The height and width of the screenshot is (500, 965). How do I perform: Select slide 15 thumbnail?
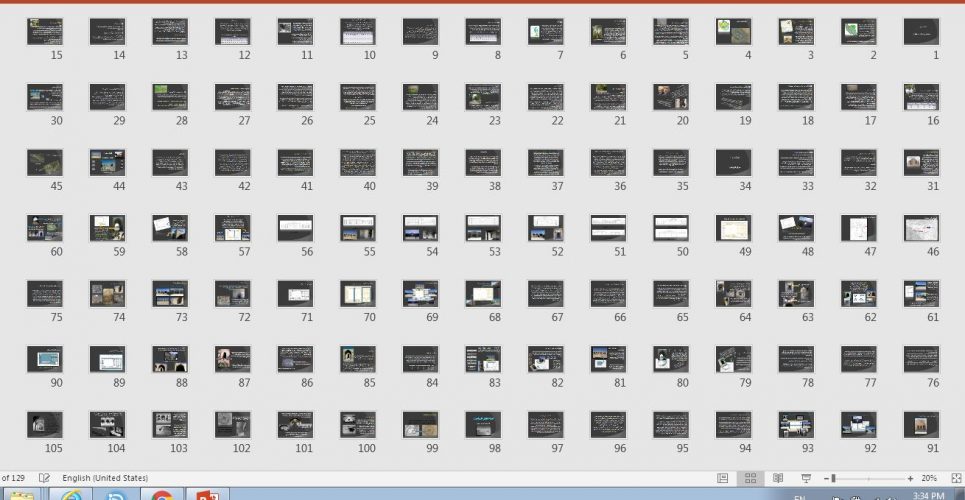click(x=45, y=31)
